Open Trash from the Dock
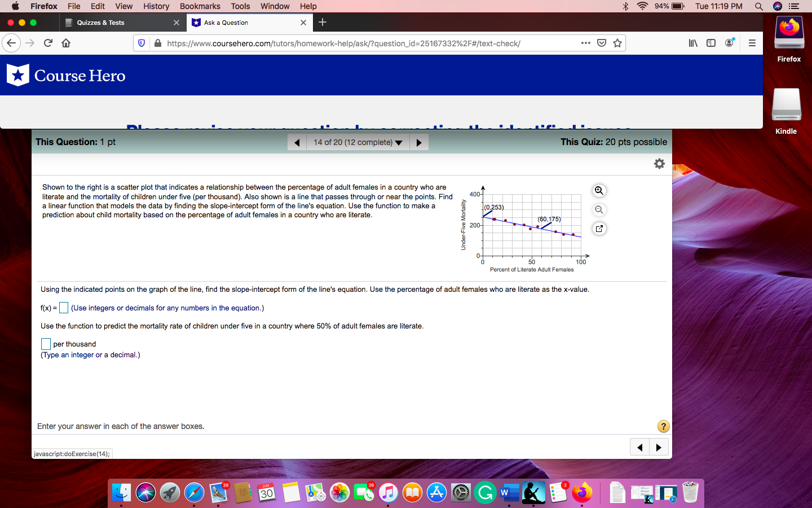Viewport: 812px width, 508px height. tap(690, 493)
